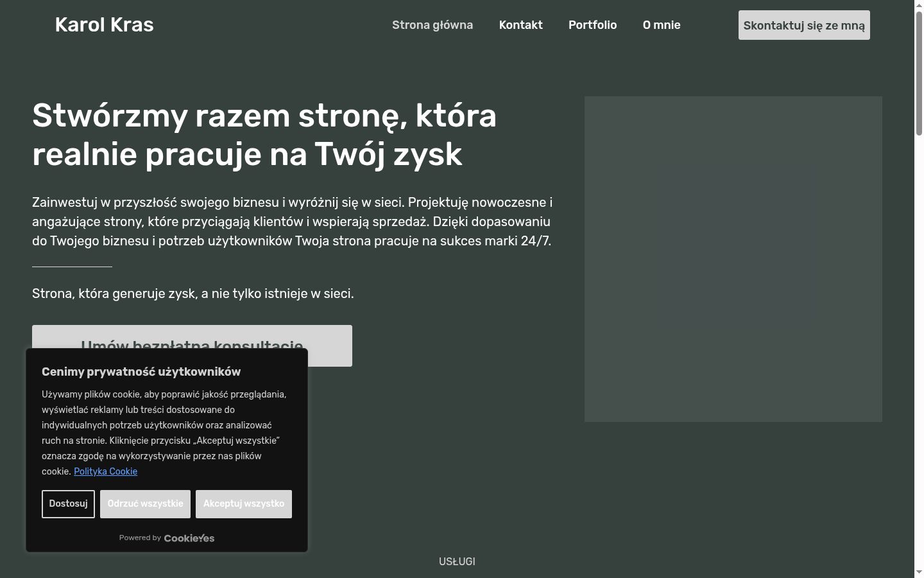Open the Strona główna menu item
Viewport: 924px width, 578px height.
[x=432, y=25]
